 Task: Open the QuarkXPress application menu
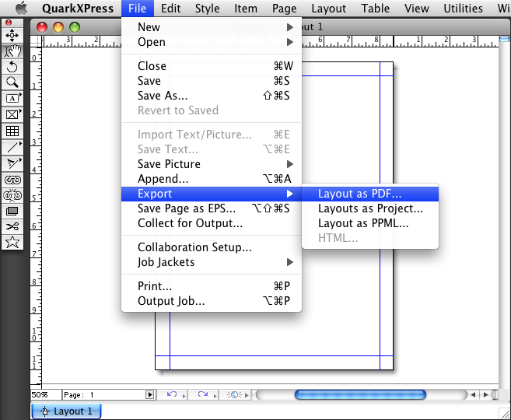(78, 8)
